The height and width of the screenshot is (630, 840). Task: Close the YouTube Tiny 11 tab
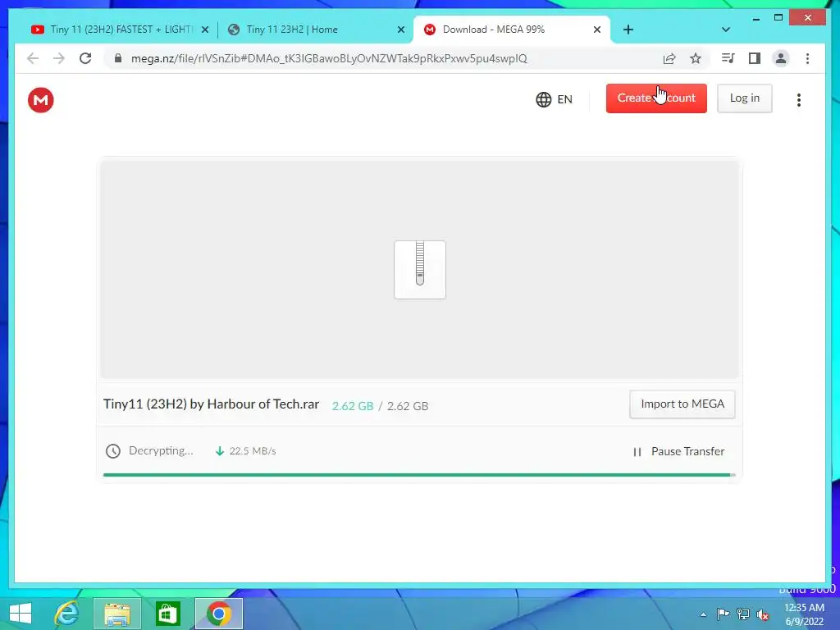pos(204,30)
